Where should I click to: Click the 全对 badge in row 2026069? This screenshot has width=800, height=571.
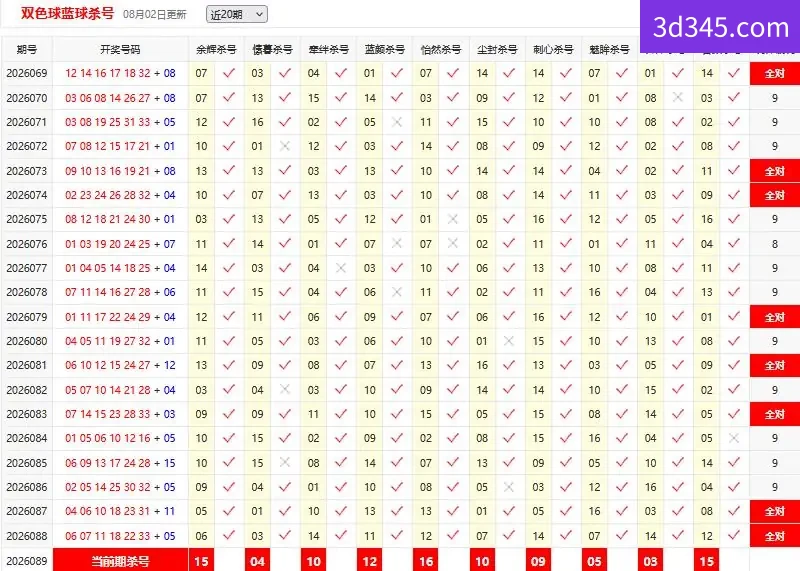(x=774, y=73)
